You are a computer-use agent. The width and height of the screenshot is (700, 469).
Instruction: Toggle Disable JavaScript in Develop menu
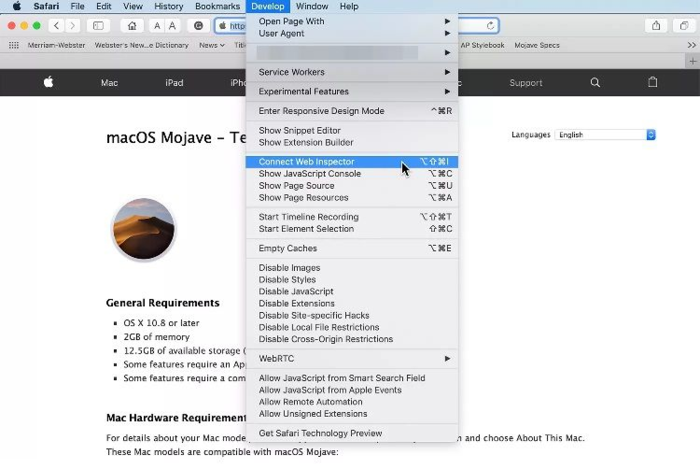click(296, 292)
